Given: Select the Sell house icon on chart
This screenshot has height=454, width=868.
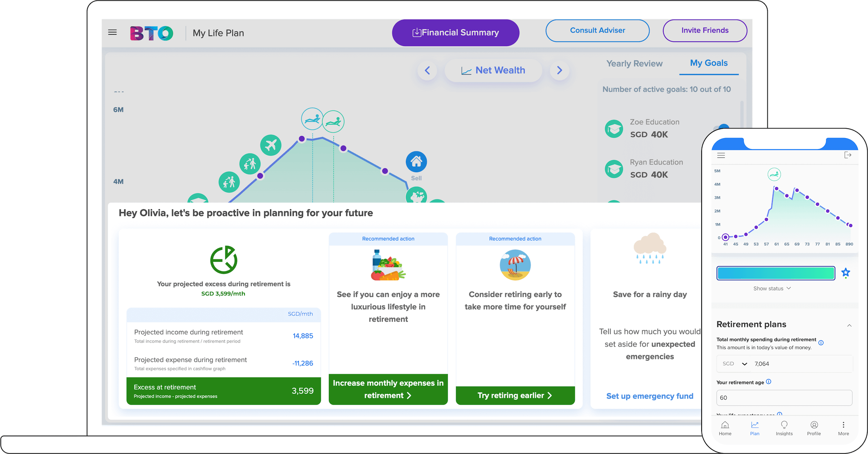Looking at the screenshot, I should (x=416, y=162).
